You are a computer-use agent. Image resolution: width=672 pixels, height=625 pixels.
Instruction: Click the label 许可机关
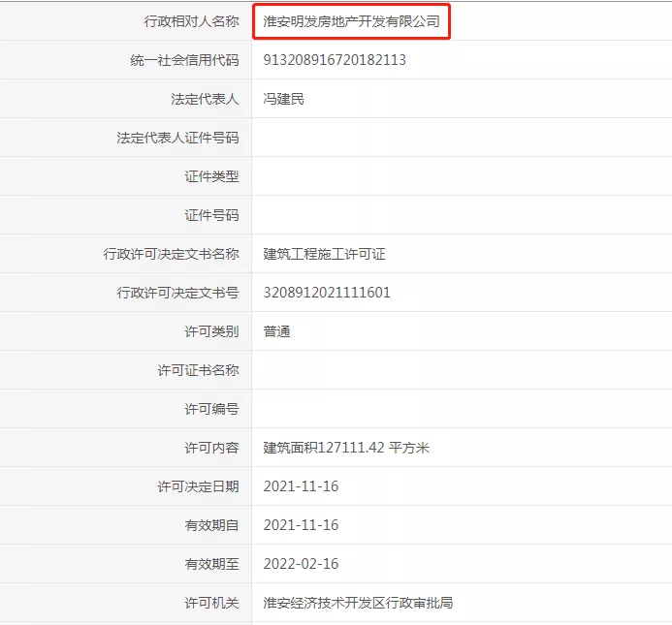click(211, 603)
